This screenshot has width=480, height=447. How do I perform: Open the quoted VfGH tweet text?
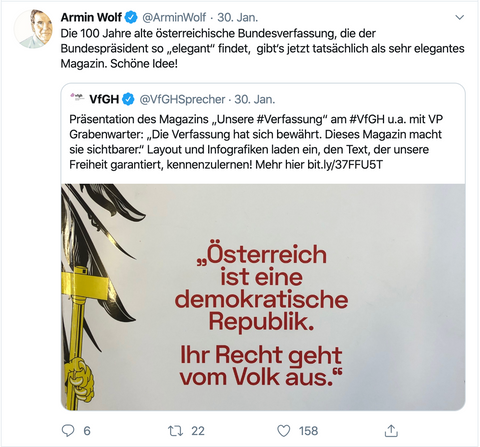click(256, 142)
